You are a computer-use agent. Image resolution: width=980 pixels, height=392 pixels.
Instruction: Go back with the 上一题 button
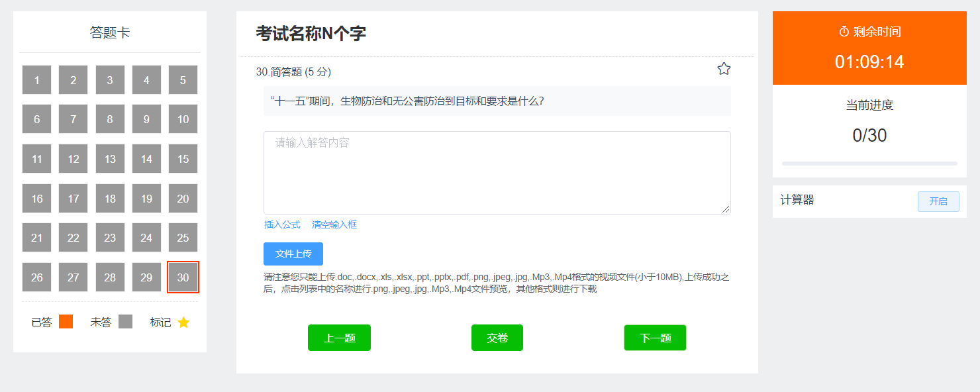[339, 338]
